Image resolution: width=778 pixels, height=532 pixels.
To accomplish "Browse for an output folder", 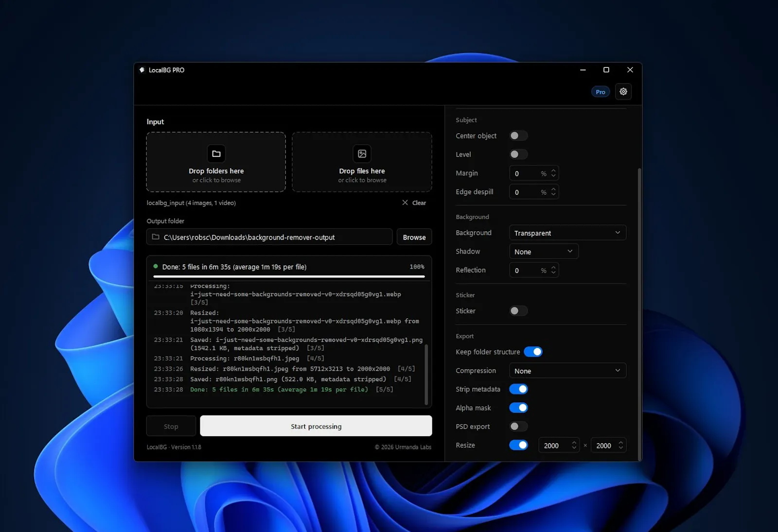I will pyautogui.click(x=414, y=237).
